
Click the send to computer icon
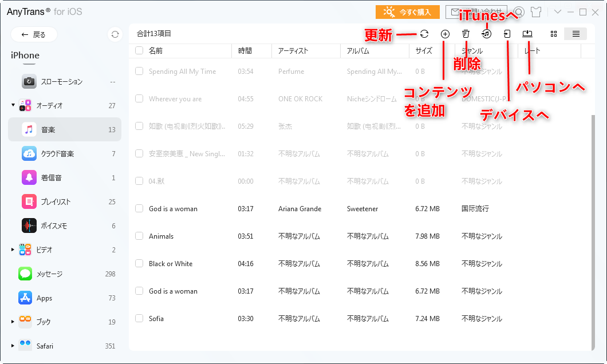tap(527, 34)
